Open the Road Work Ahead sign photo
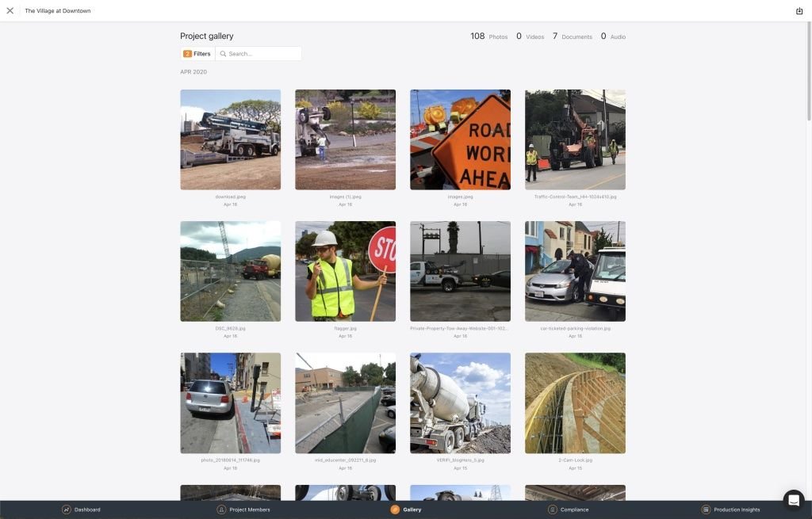Screen dimensions: 812x519 (461, 139)
